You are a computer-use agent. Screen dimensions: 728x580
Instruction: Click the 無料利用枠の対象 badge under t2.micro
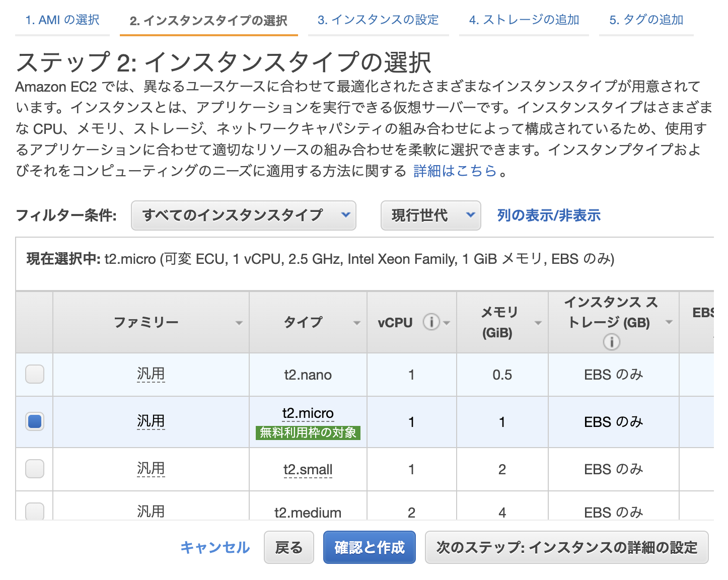308,433
